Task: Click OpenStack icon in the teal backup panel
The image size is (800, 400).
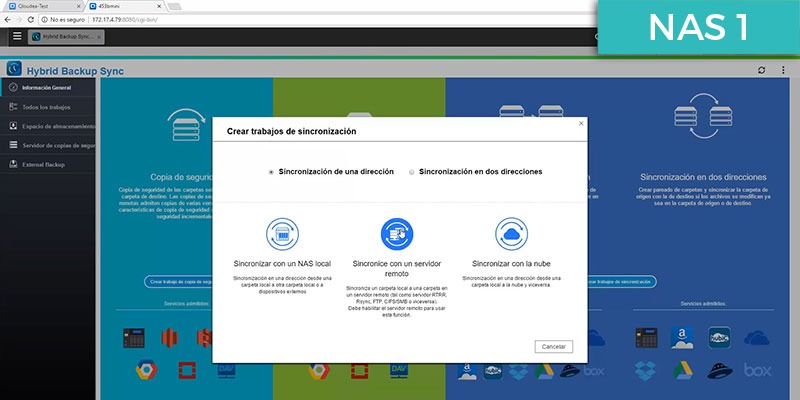Action: pos(187,370)
